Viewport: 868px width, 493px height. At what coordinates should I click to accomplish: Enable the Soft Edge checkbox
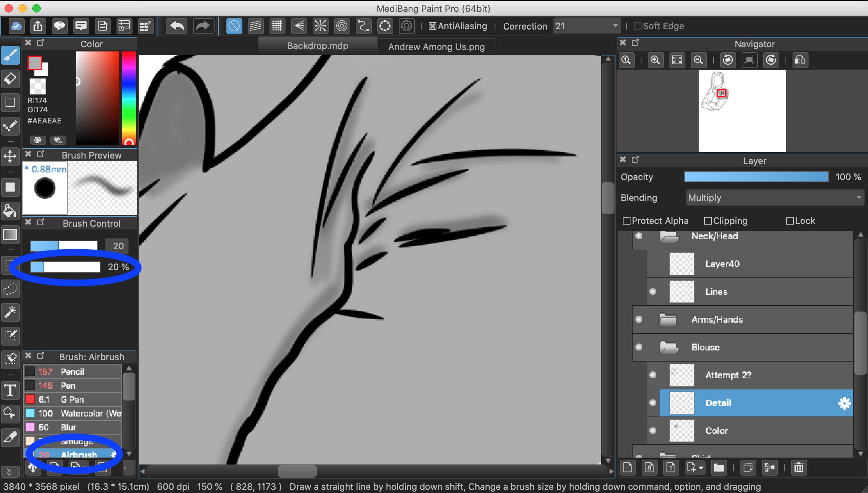(x=638, y=26)
